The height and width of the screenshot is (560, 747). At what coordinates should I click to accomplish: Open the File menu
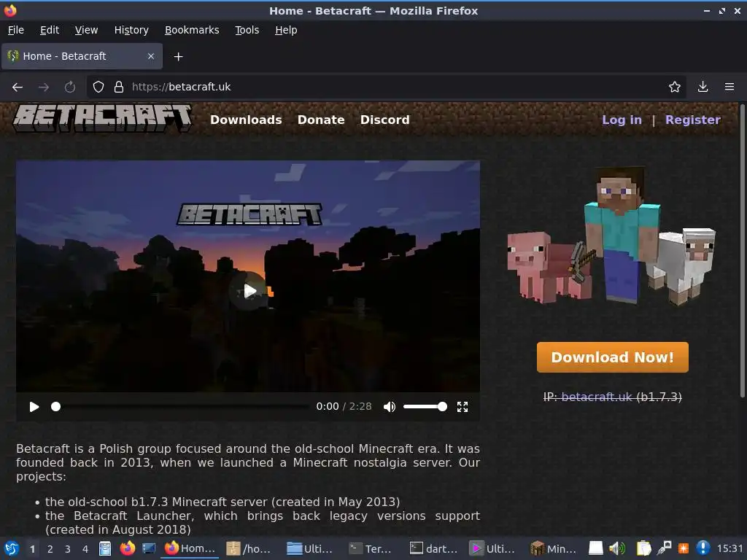(16, 30)
